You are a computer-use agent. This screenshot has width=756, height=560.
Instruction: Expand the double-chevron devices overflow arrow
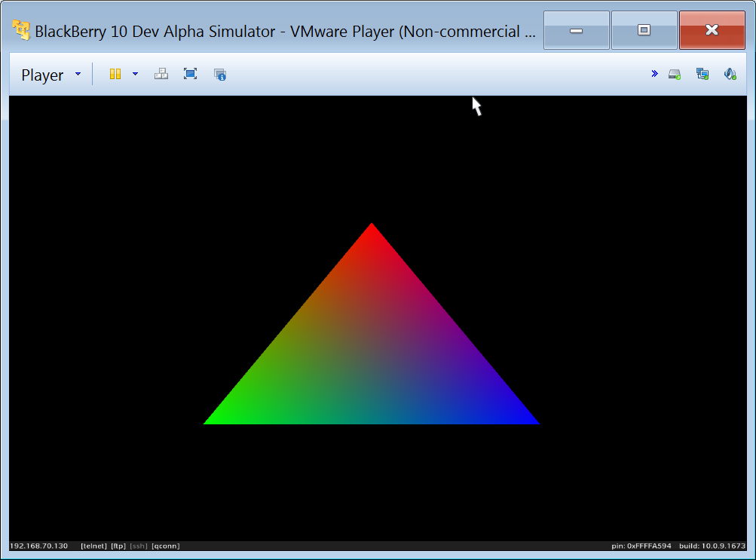coord(654,73)
